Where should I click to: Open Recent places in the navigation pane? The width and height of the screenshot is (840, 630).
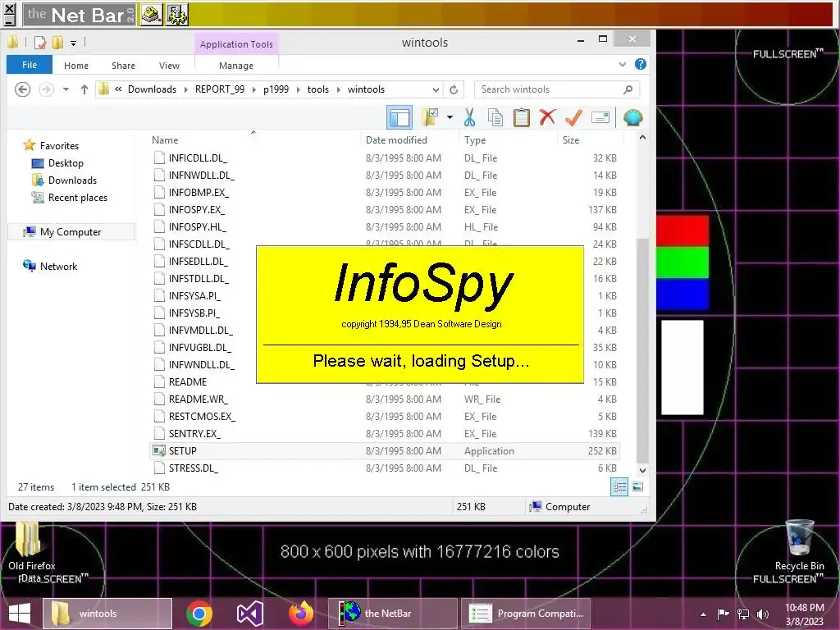[x=78, y=198]
